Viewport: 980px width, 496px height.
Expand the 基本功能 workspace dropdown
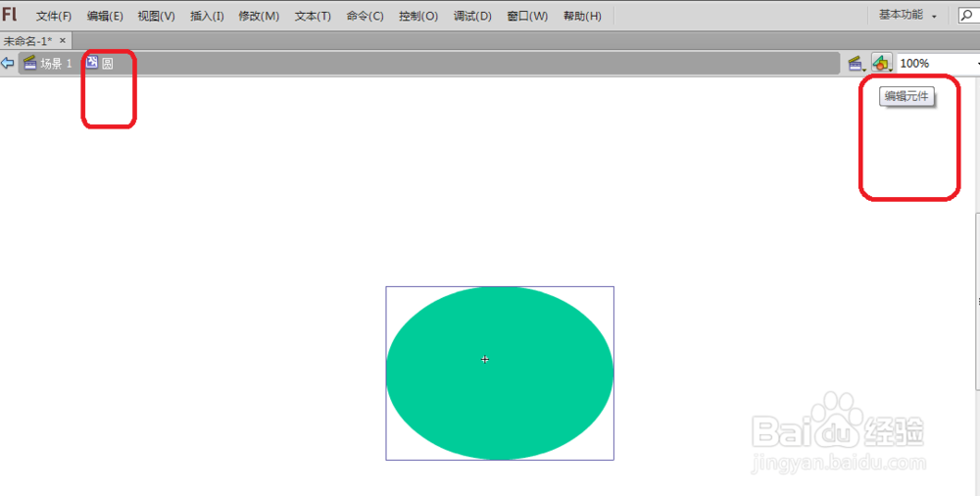tap(907, 15)
